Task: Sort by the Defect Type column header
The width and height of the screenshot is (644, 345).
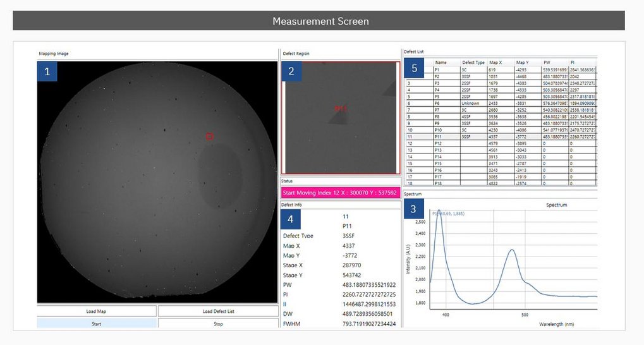Action: click(473, 63)
